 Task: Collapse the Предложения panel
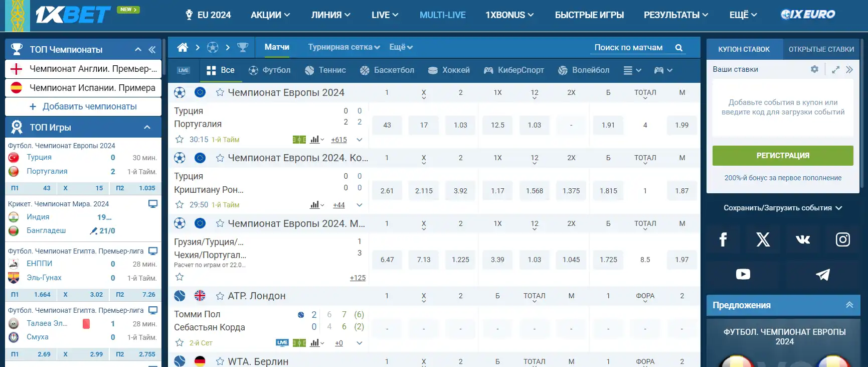pos(849,305)
